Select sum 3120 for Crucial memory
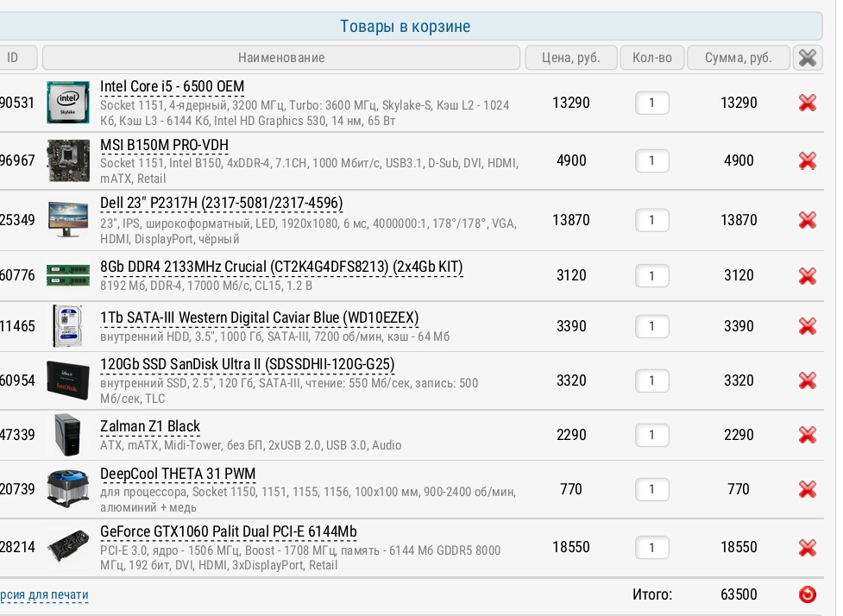Screen dimensions: 843x616 [739, 275]
